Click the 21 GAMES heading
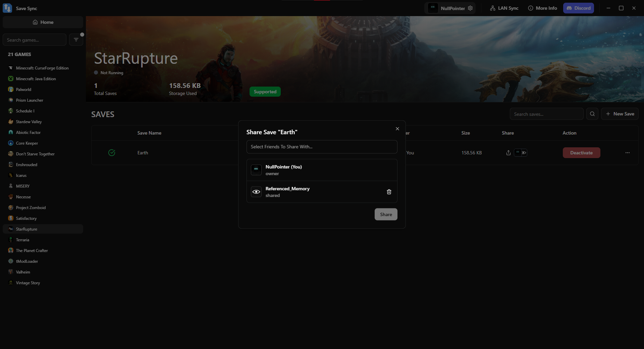This screenshot has height=349, width=644. [x=19, y=54]
